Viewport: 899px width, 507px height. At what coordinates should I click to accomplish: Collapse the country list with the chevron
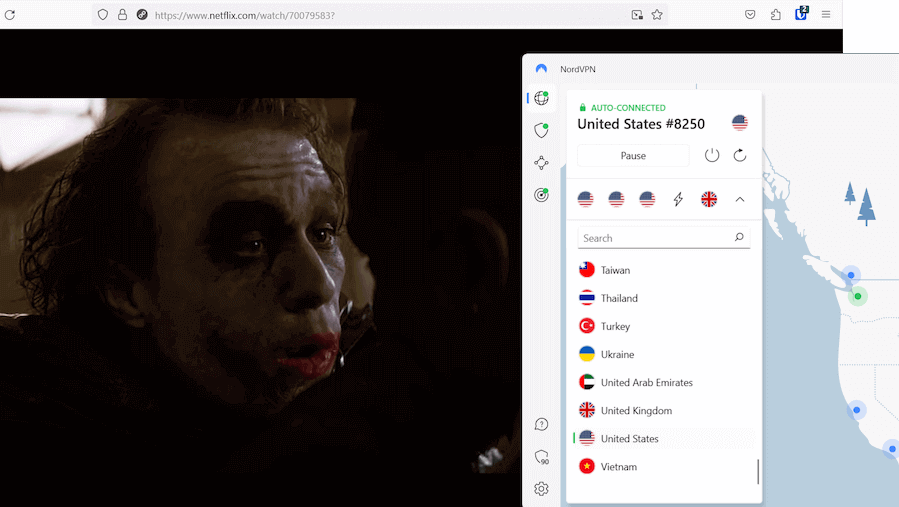pos(740,200)
